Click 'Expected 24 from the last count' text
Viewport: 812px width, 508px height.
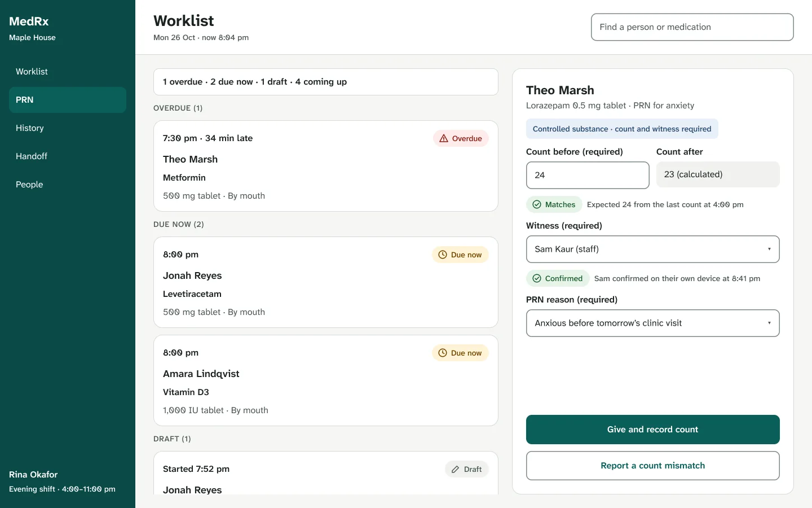(x=665, y=204)
